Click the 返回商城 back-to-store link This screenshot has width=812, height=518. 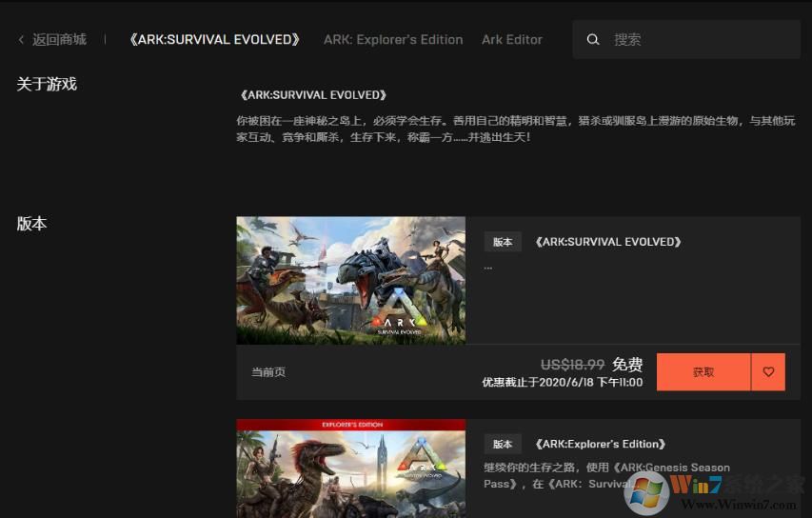click(59, 40)
